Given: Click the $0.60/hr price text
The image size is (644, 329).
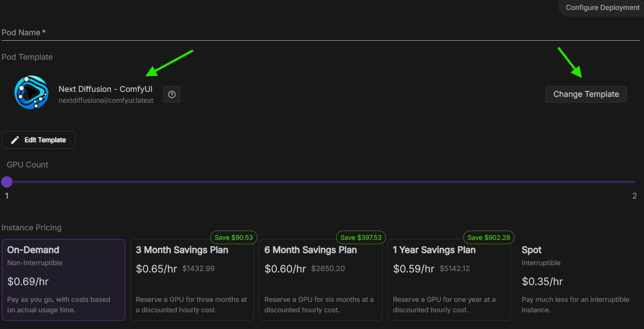Looking at the screenshot, I should pyautogui.click(x=285, y=269).
